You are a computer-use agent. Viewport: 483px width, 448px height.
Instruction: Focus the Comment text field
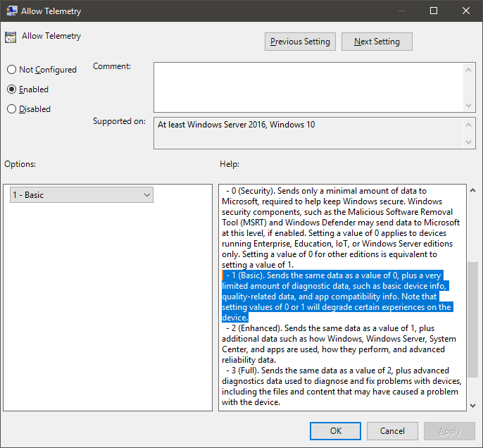(x=308, y=87)
